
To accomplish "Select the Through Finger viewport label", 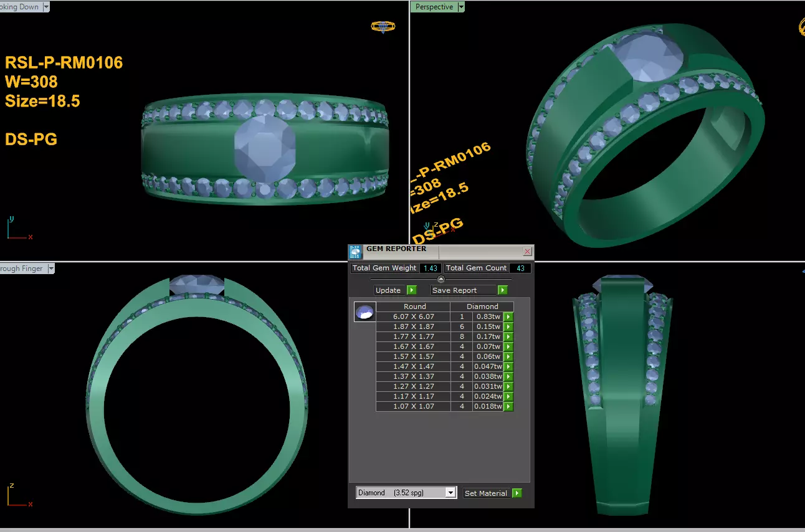I will tap(23, 268).
